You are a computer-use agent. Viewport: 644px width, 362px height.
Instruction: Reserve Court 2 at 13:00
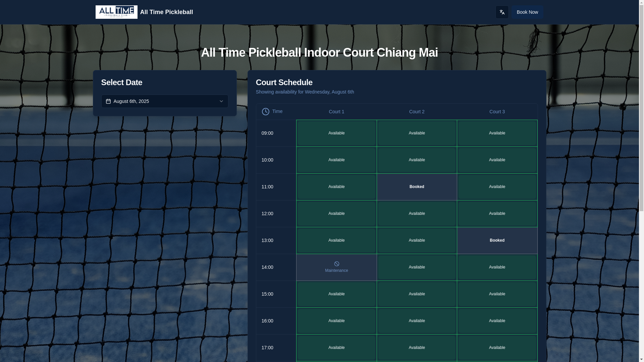(417, 240)
